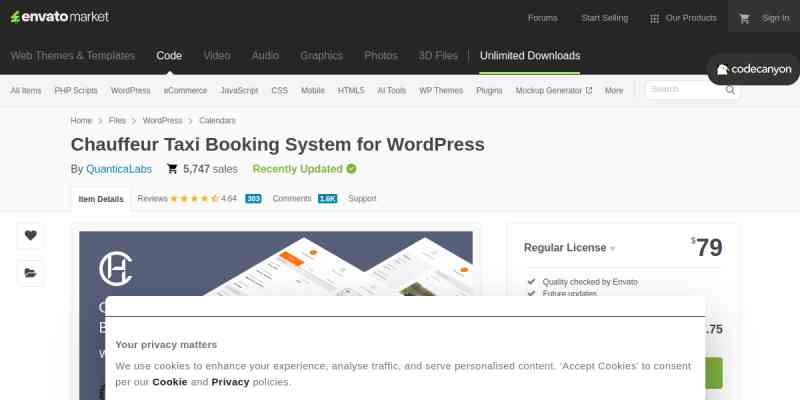Click the Chauffeur logo in preview image
The width and height of the screenshot is (800, 400).
(116, 269)
